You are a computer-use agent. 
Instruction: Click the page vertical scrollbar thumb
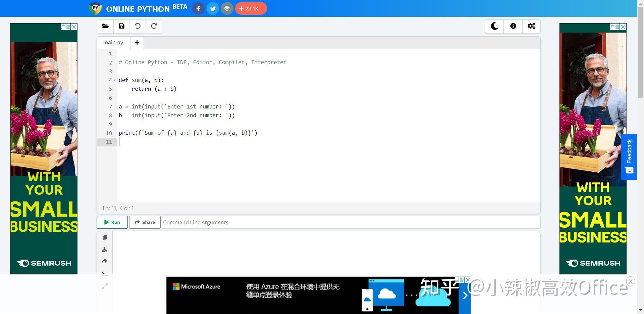click(x=640, y=53)
